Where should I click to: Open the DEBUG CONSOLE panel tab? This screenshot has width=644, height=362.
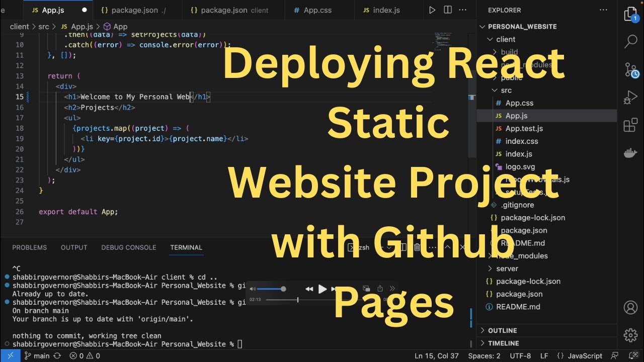pos(129,247)
